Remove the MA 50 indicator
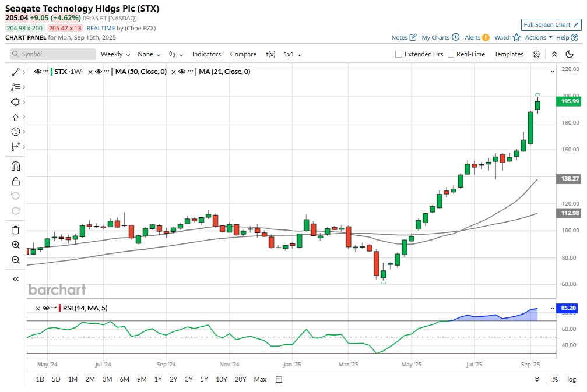587x392 pixels. 90,72
